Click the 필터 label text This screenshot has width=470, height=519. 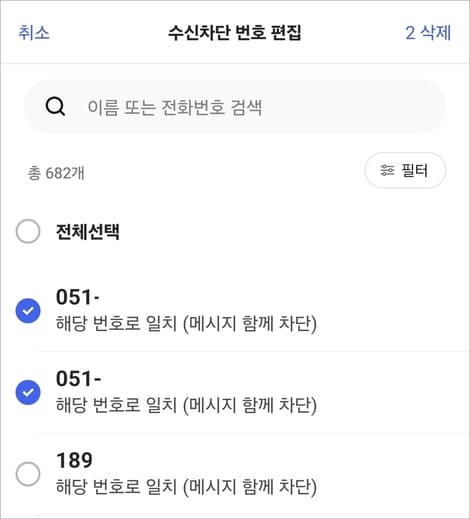point(414,170)
